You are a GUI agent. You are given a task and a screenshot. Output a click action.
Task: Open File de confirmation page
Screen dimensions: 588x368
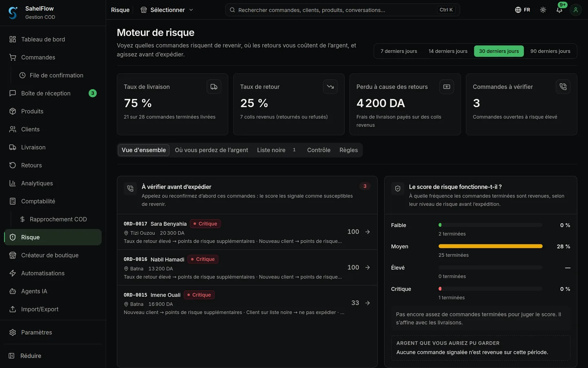tap(57, 75)
